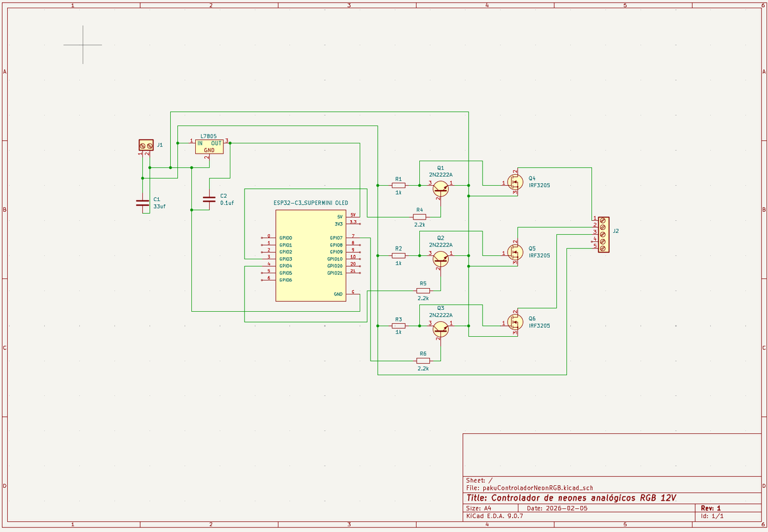Click the "Date: 2026-02-05" field
768x532 pixels.
[557, 508]
